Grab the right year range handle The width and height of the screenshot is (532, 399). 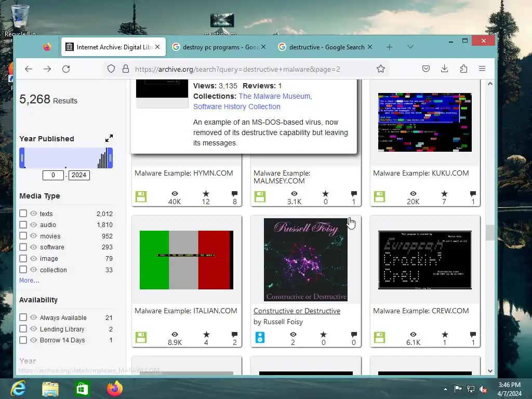(x=110, y=158)
